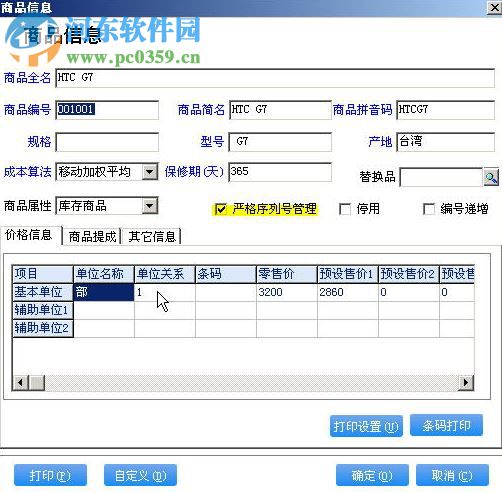The width and height of the screenshot is (502, 492).
Task: Open the 自定义(D) button
Action: pyautogui.click(x=140, y=475)
